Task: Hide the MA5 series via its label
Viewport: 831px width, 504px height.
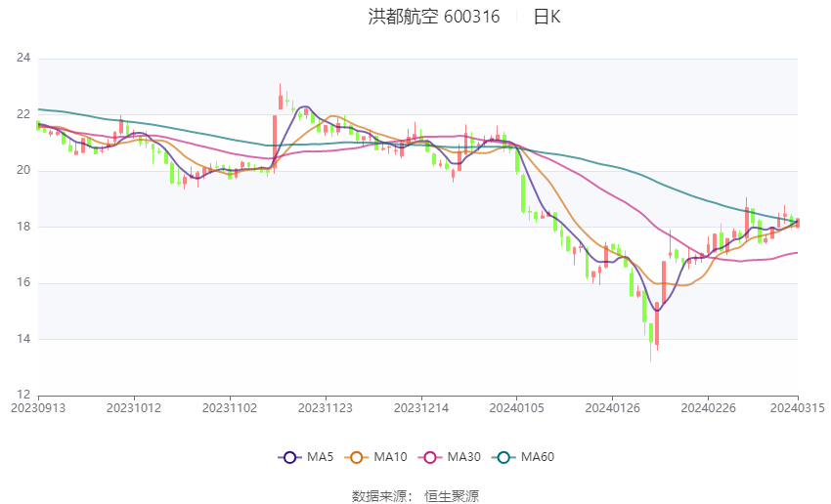Action: 320,457
